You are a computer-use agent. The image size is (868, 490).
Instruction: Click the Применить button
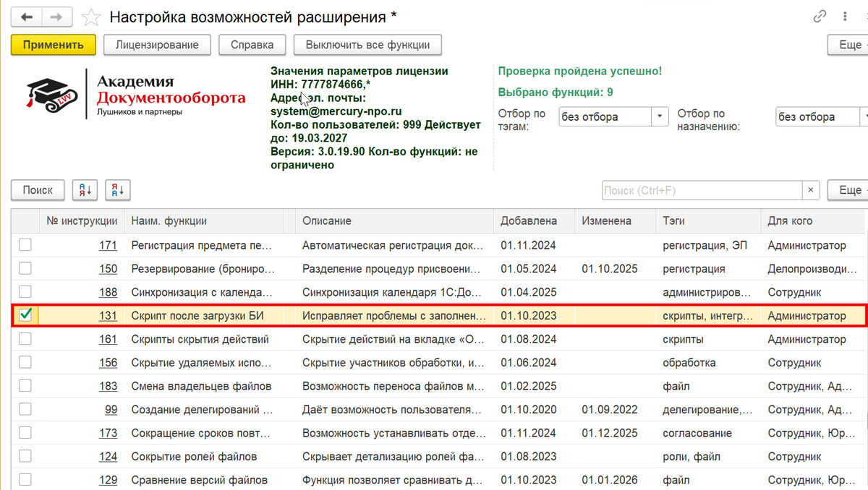click(54, 45)
